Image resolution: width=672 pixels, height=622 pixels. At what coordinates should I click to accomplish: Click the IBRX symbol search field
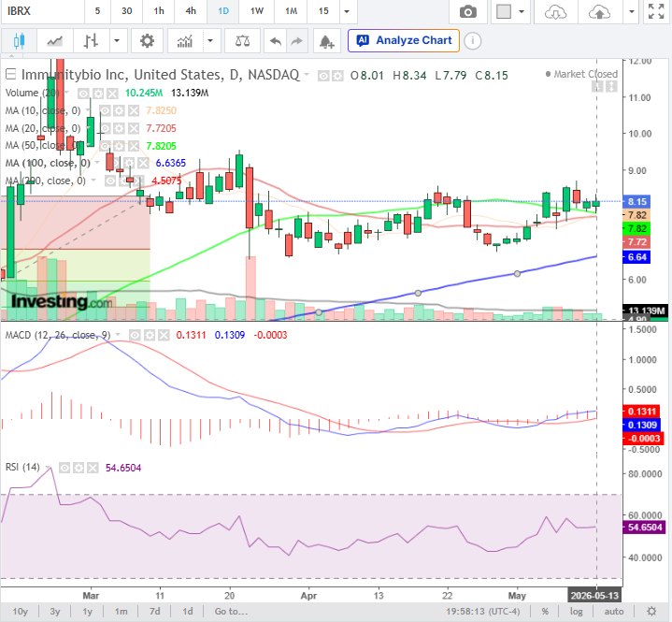[x=42, y=11]
